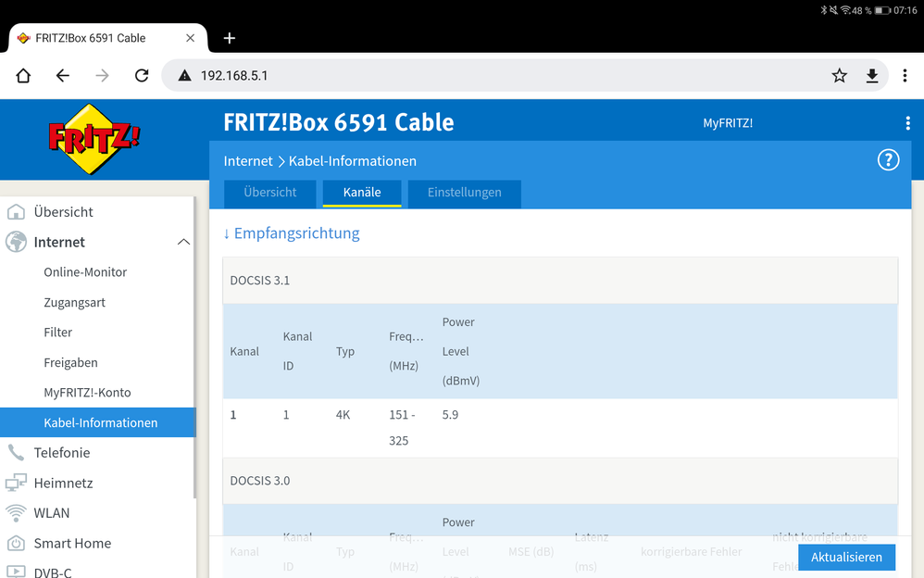The width and height of the screenshot is (924, 578).
Task: Open Online-Monitor in the sidebar
Action: click(85, 272)
